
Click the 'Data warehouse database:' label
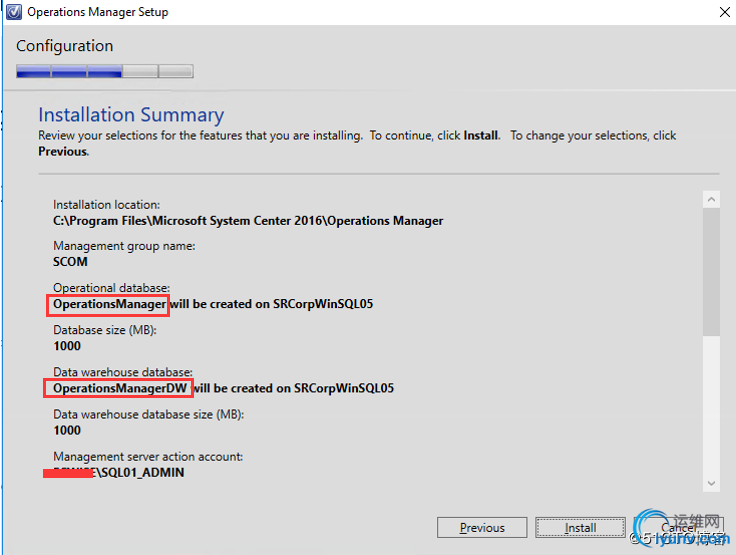tap(123, 372)
